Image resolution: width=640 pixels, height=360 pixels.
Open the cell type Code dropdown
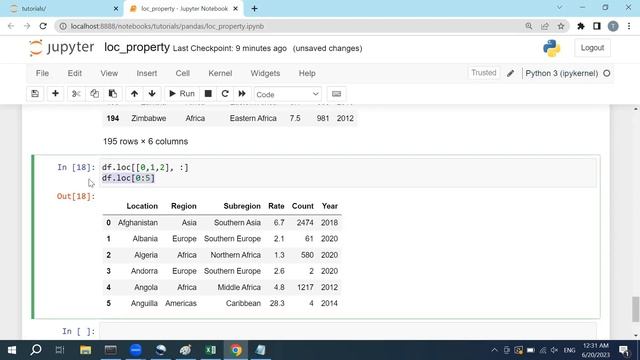287,94
